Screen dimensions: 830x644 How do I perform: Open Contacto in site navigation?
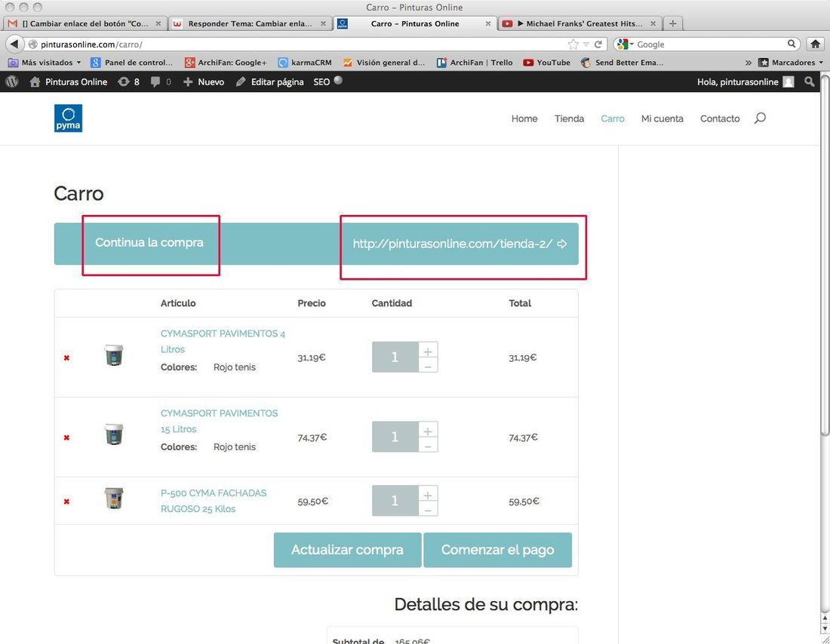(720, 118)
